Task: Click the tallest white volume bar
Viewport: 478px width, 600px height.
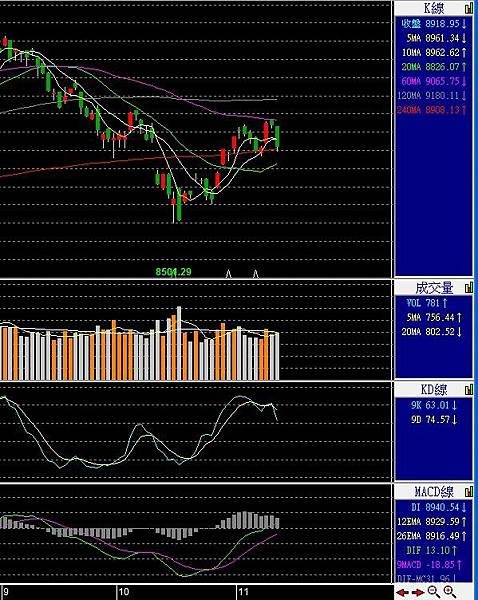Action: click(x=179, y=343)
